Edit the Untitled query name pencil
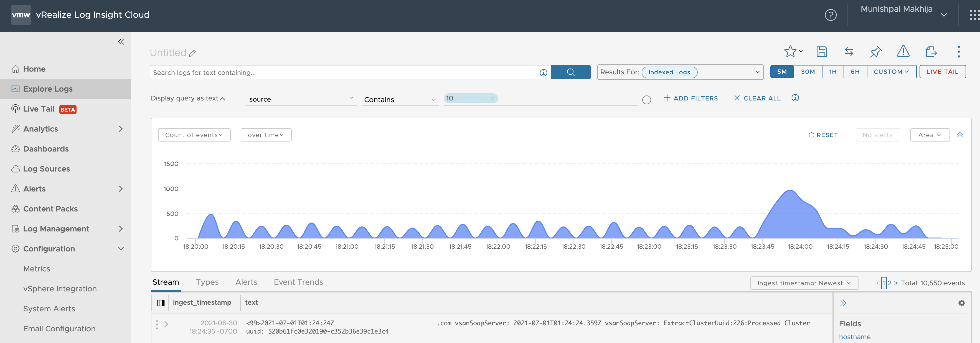 pyautogui.click(x=192, y=53)
